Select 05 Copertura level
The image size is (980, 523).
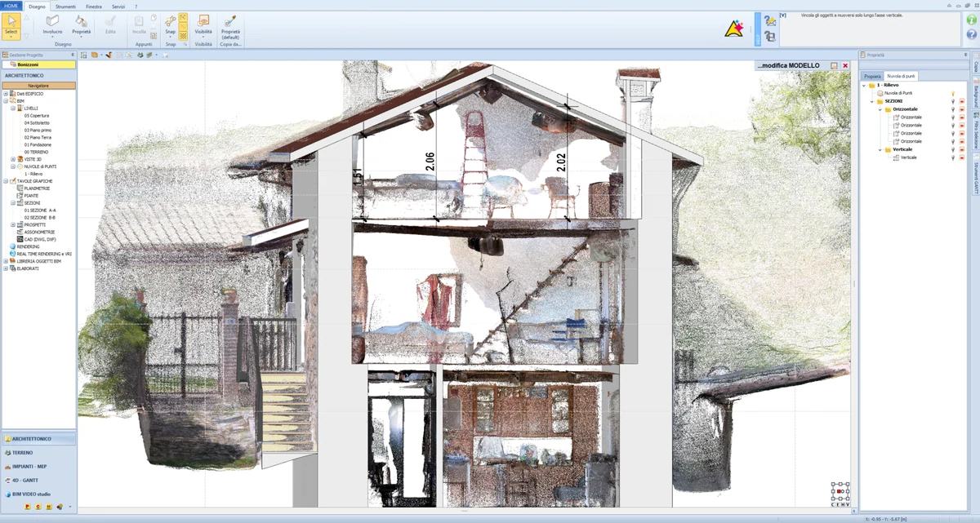[37, 116]
